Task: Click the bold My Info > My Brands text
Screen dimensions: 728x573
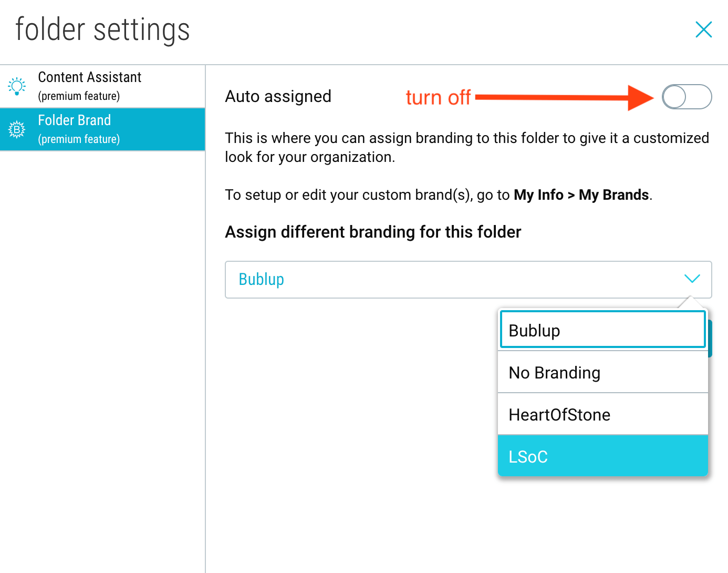Action: point(581,195)
